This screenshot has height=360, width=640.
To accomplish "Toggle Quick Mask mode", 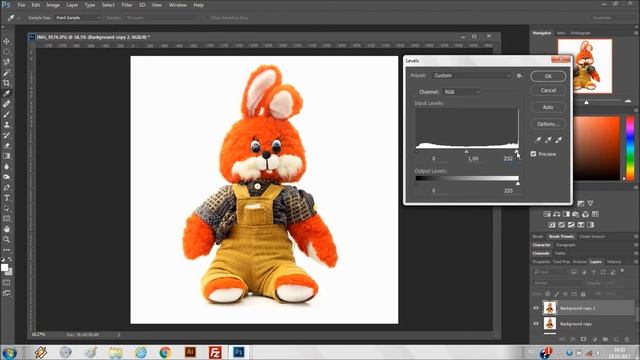I will [x=7, y=282].
